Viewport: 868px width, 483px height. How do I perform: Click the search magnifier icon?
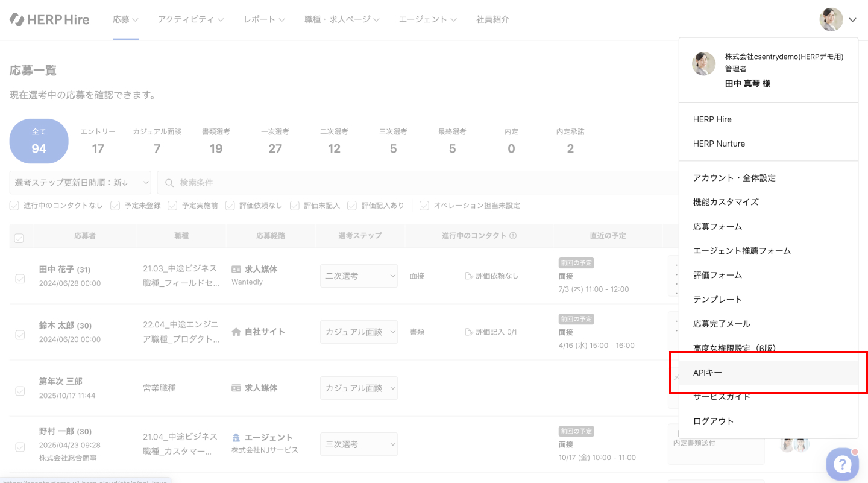pos(169,183)
